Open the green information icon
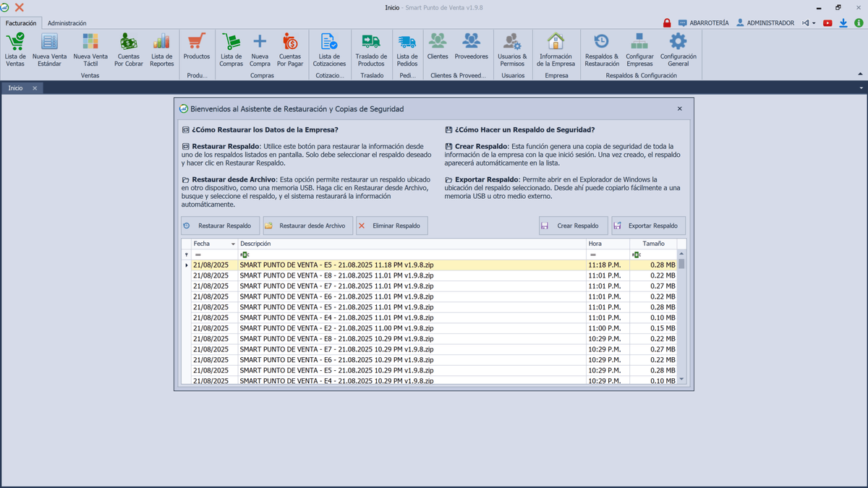868x488 pixels. point(859,23)
